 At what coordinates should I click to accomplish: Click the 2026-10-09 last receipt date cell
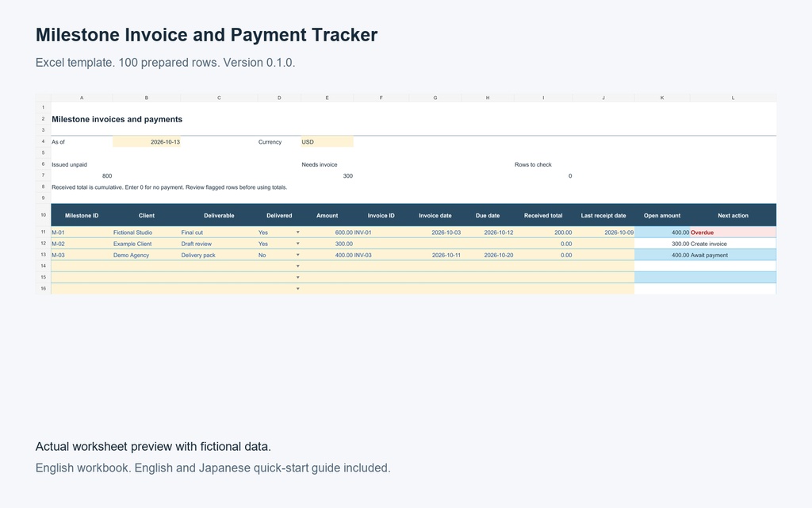pos(603,233)
